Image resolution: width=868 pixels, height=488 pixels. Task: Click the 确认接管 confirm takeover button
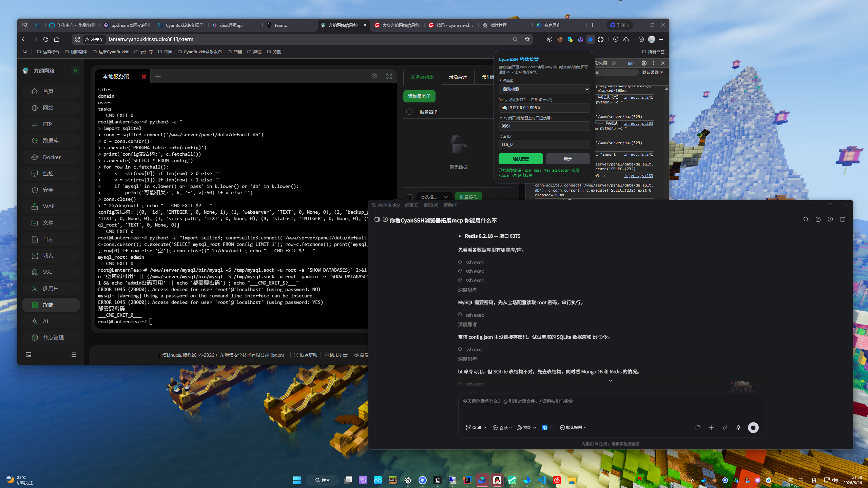(x=520, y=159)
